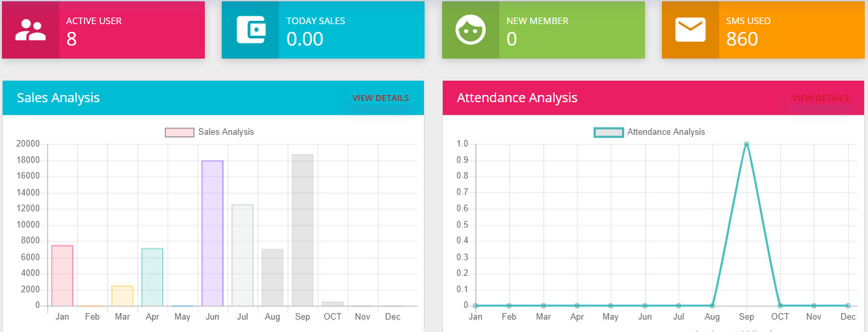
Task: Toggle the Attendance Analysis legend swatch
Action: point(609,132)
